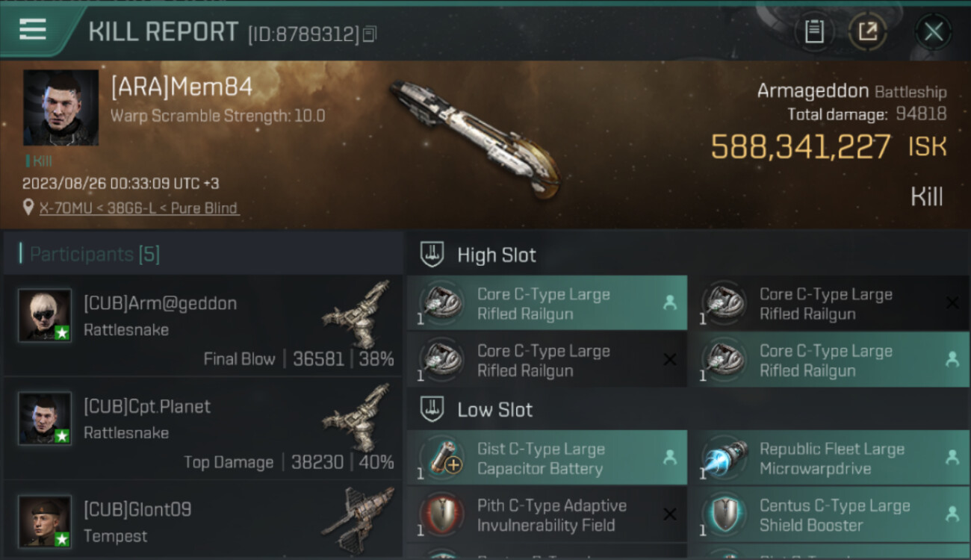Screen dimensions: 971x560
Task: Click Arm@geddon's Rattlesnake ship icon
Action: point(357,314)
